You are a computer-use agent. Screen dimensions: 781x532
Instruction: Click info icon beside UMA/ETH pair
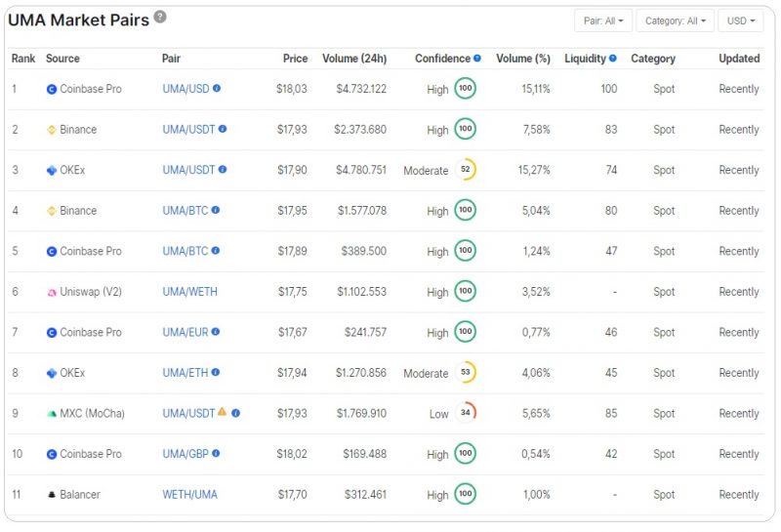tap(216, 372)
